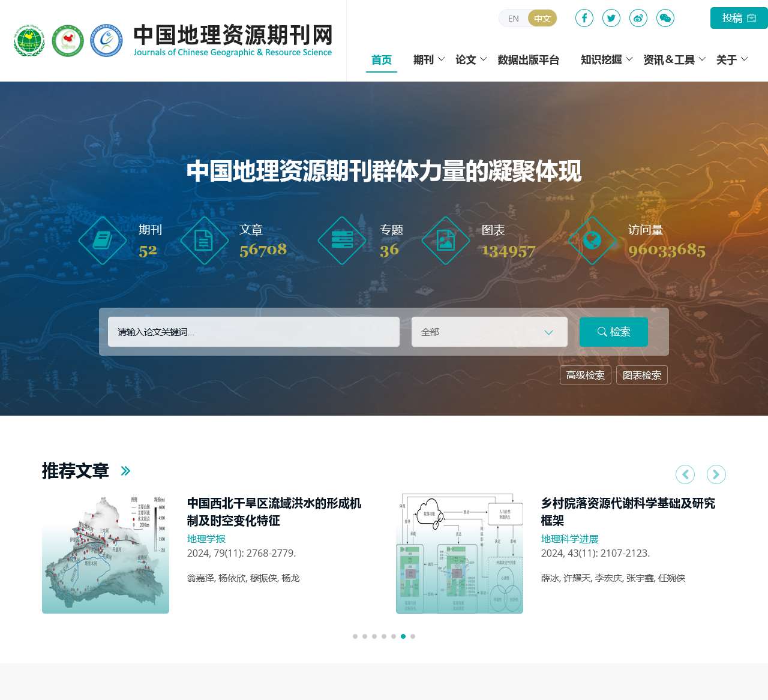Open the 地理学报 journal link
This screenshot has width=768, height=700.
(x=206, y=539)
